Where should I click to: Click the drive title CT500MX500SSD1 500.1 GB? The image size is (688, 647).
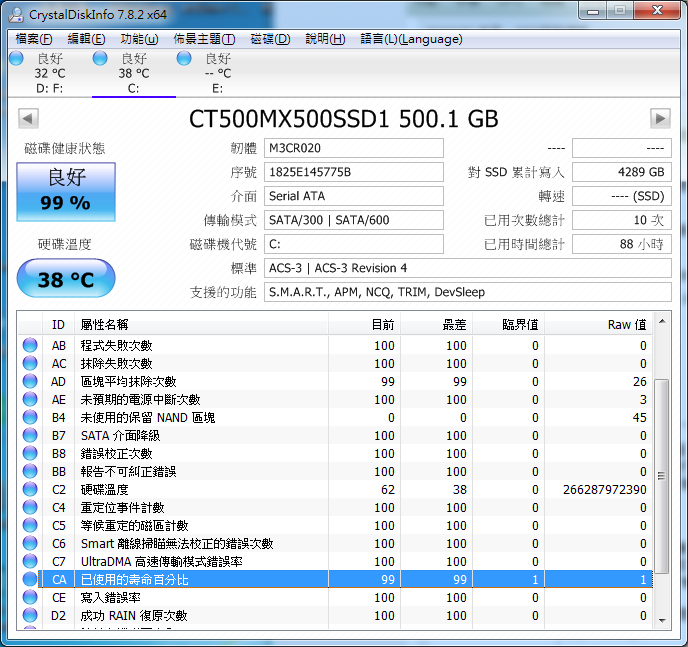344,119
